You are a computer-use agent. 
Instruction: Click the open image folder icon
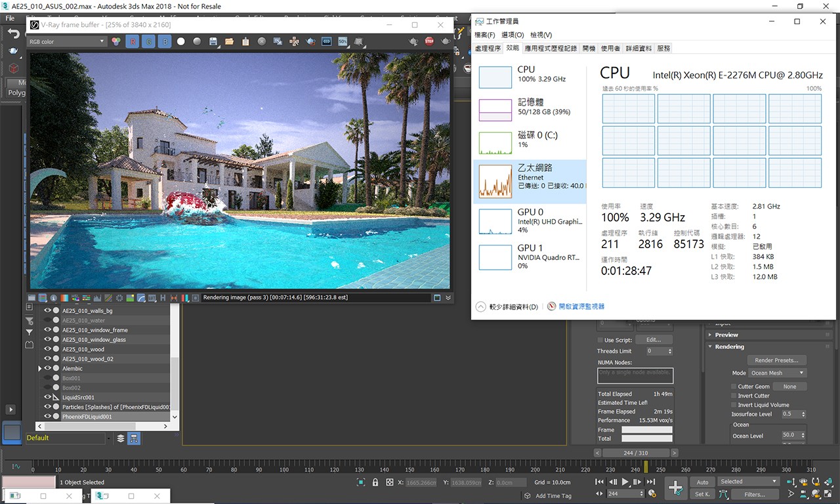coord(229,41)
